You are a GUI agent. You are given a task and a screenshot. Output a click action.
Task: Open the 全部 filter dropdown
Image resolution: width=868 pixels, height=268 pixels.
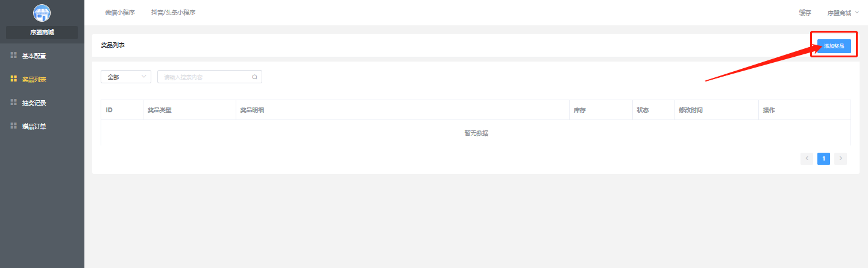(126, 77)
